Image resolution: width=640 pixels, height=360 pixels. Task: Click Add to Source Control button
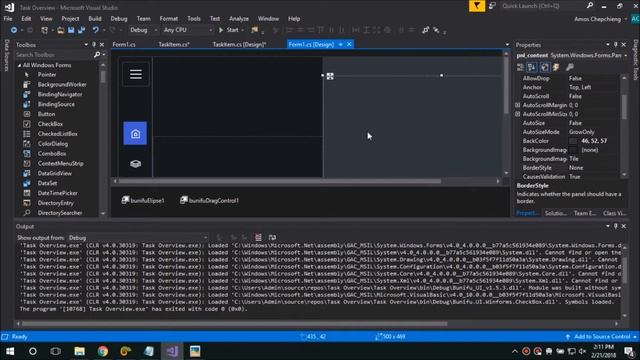tap(602, 337)
